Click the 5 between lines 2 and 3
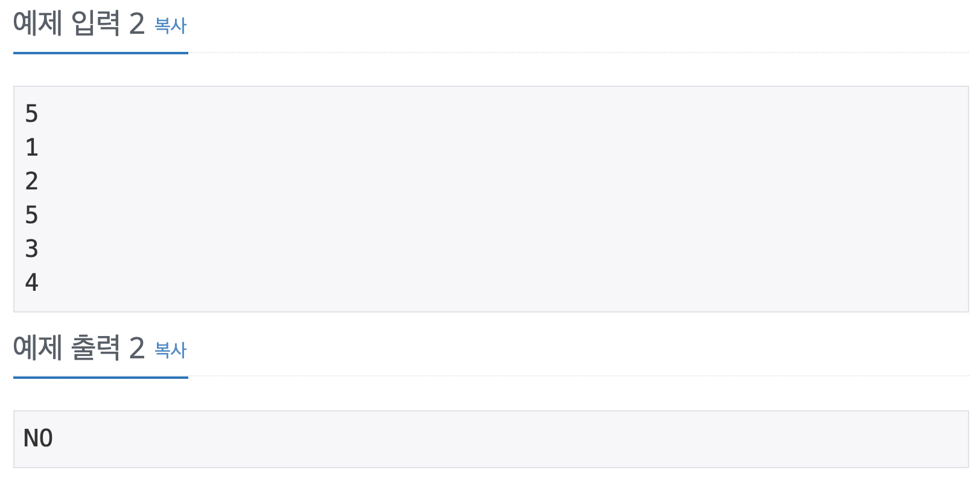Image resolution: width=980 pixels, height=479 pixels. (31, 215)
